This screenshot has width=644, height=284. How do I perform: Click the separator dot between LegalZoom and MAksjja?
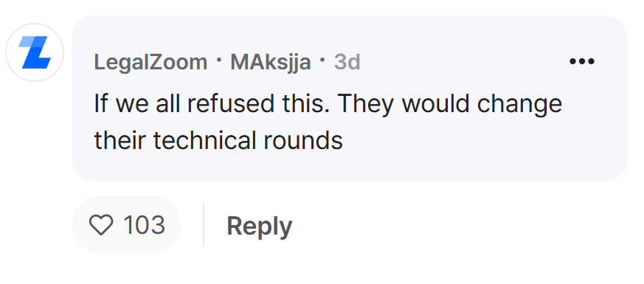[x=219, y=61]
